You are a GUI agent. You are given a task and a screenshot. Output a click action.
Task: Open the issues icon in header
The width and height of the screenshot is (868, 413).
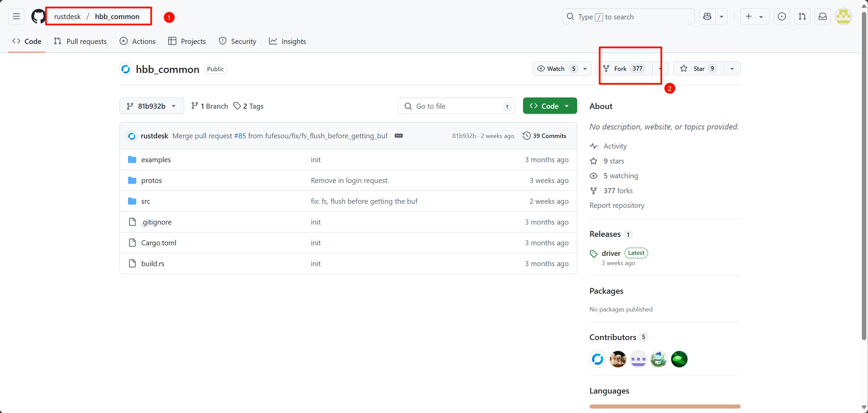[x=782, y=16]
